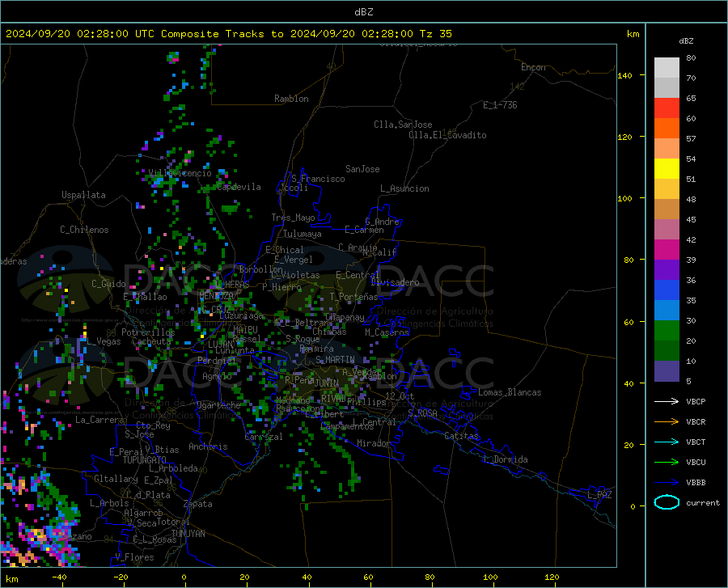This screenshot has height=588, width=728.
Task: Click the cyan VBCT arrow legend icon
Action: [x=667, y=442]
